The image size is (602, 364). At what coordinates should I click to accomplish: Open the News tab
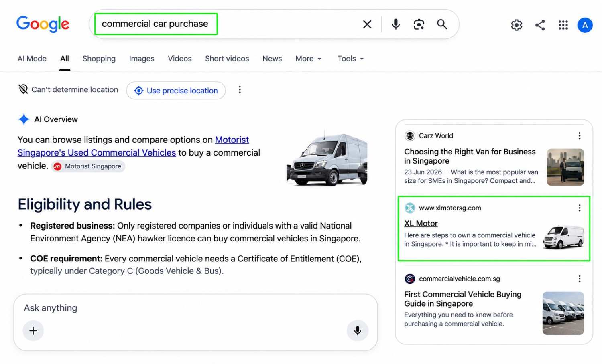click(x=272, y=59)
